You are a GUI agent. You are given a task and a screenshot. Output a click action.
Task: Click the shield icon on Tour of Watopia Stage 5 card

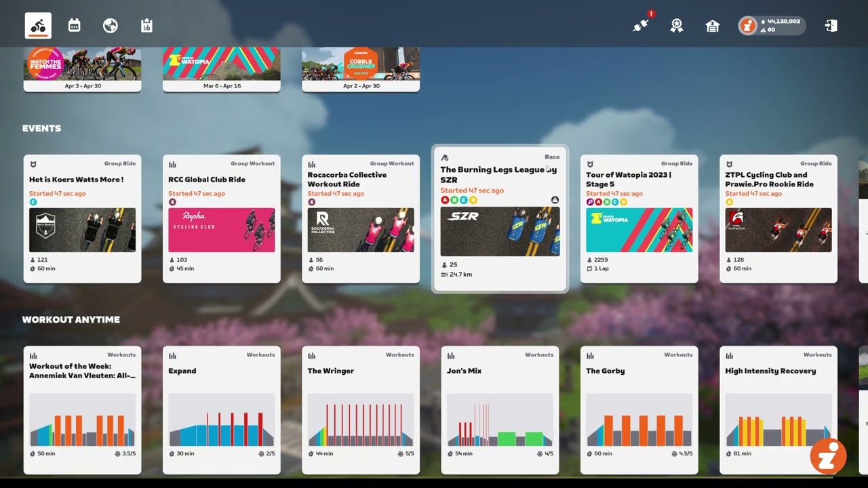coord(590,164)
